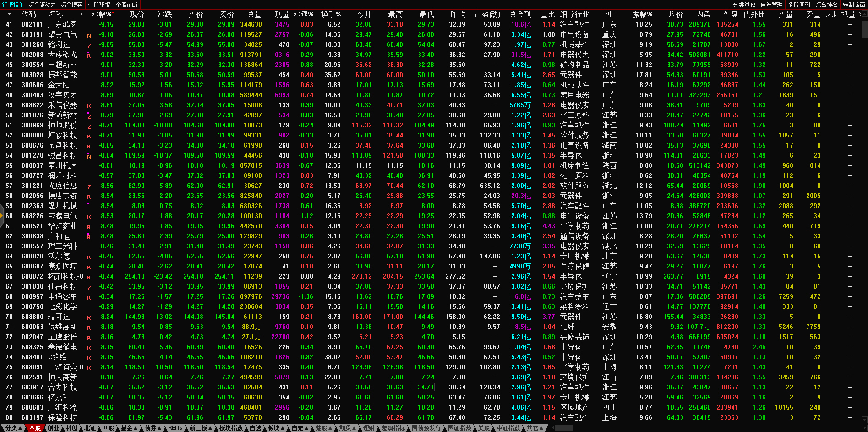Click the N marker beside 望变电气

89,35
